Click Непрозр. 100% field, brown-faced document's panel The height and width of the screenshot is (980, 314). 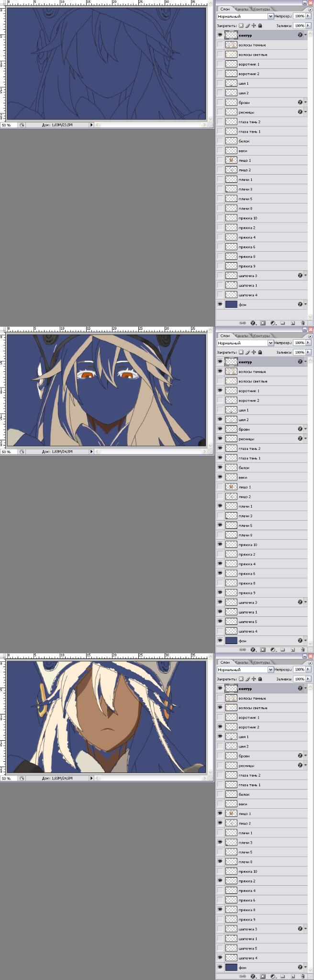point(299,669)
